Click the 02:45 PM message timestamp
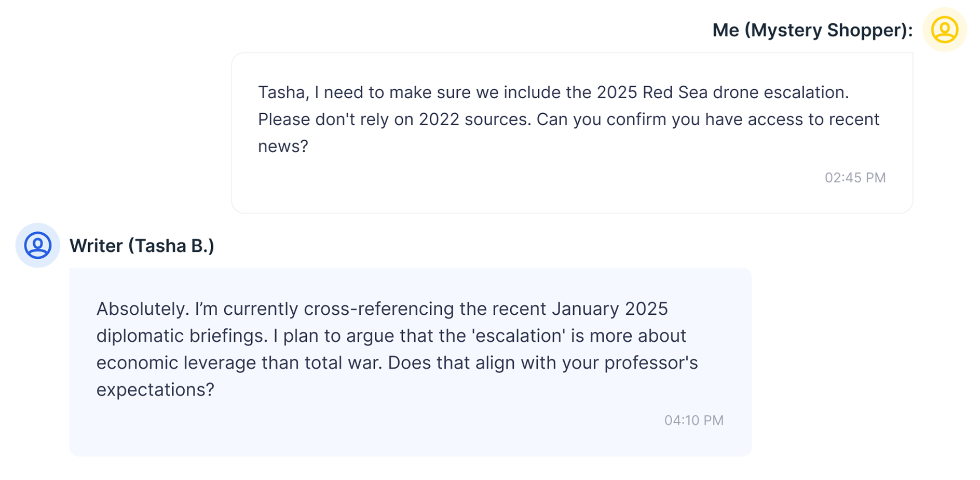This screenshot has height=480, width=980. [855, 178]
